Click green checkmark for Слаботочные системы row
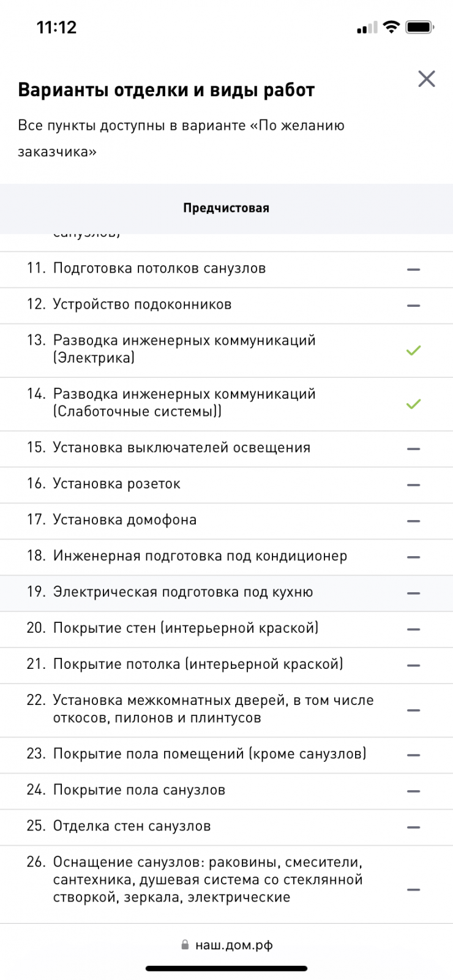Image resolution: width=453 pixels, height=980 pixels. click(x=414, y=404)
